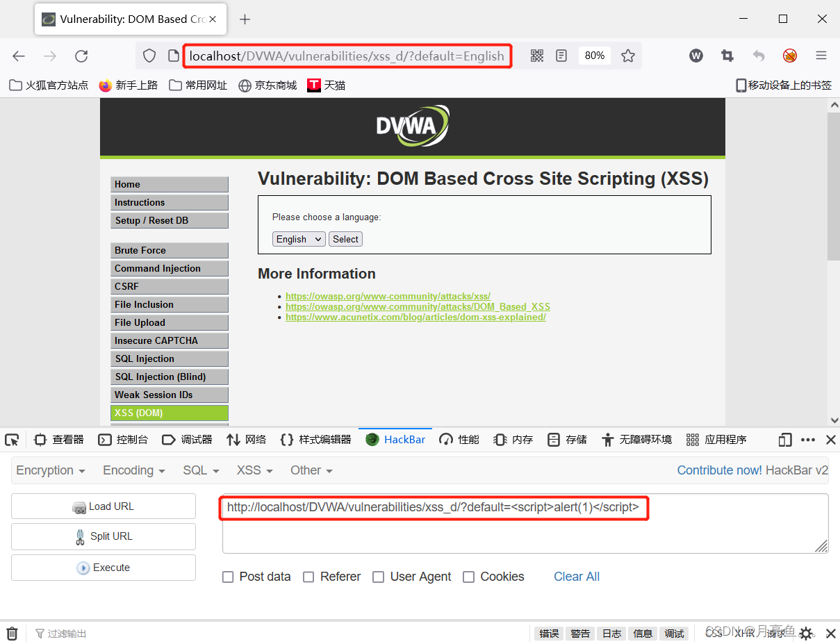
Task: Close the developer tools panel
Action: [830, 440]
